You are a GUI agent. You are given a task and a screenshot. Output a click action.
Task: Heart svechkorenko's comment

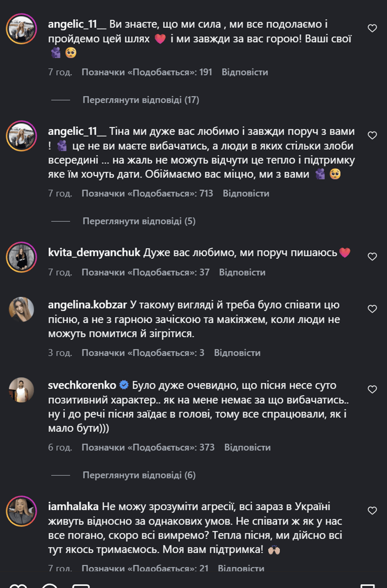[x=372, y=389]
